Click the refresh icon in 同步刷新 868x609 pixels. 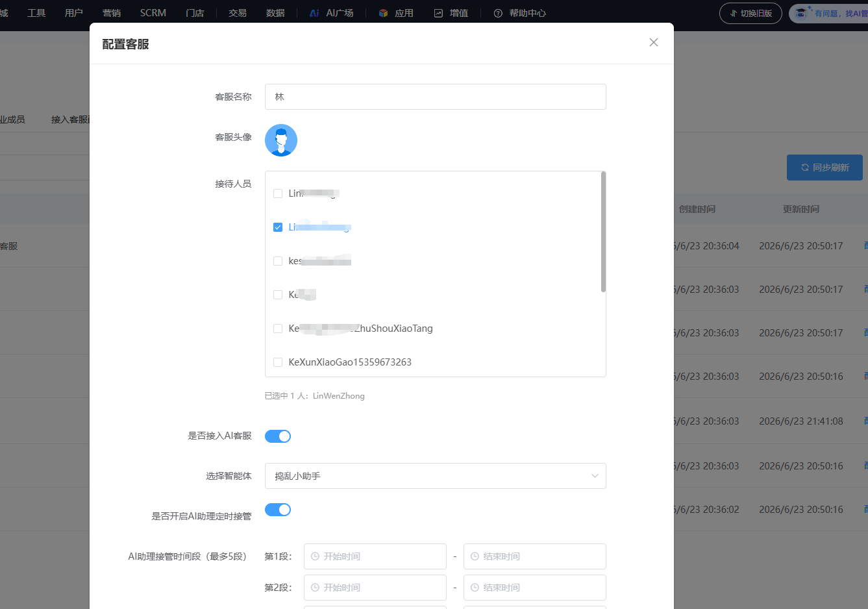[x=805, y=168]
